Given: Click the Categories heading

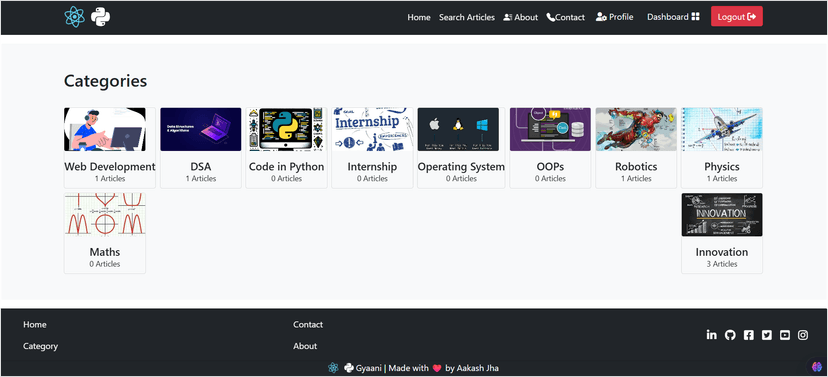Looking at the screenshot, I should point(106,81).
